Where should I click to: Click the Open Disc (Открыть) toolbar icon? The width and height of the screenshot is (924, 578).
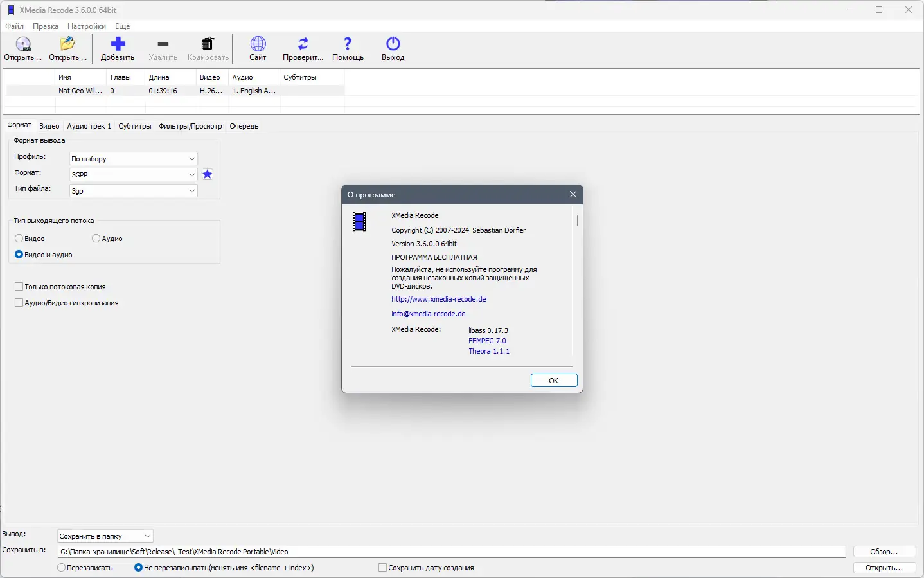pyautogui.click(x=23, y=44)
